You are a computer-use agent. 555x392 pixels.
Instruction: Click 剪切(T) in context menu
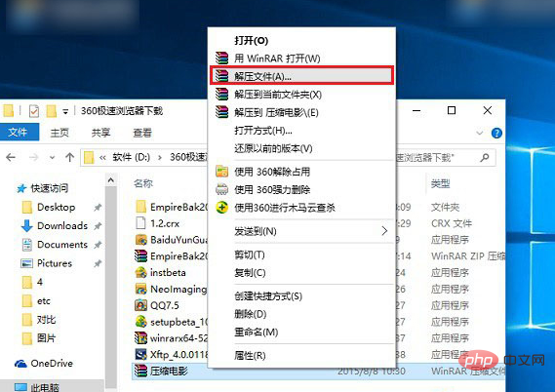[x=301, y=255]
